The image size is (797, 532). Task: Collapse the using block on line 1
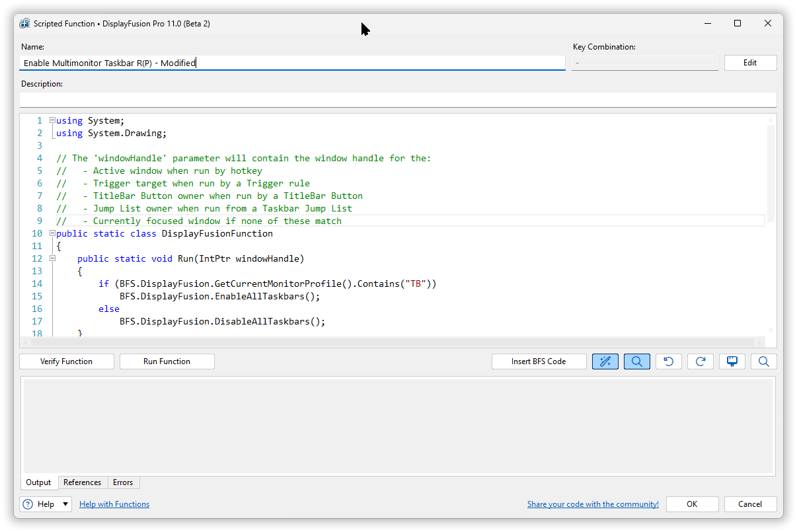[x=52, y=121]
